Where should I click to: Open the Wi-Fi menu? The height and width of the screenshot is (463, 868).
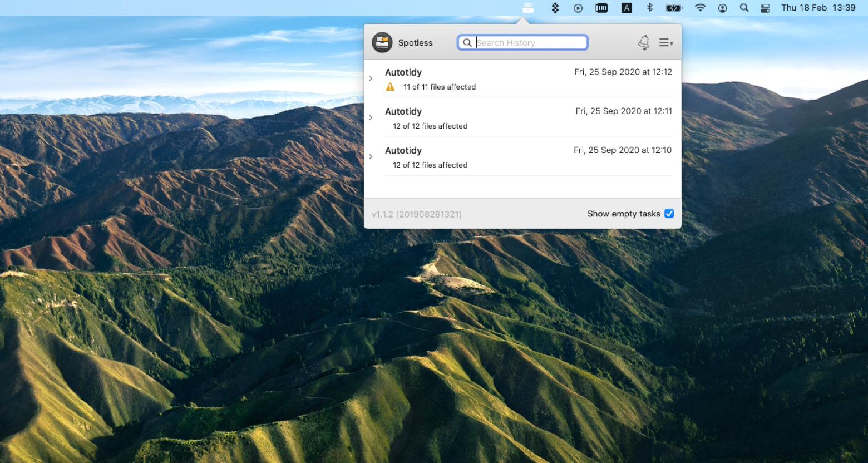(701, 8)
